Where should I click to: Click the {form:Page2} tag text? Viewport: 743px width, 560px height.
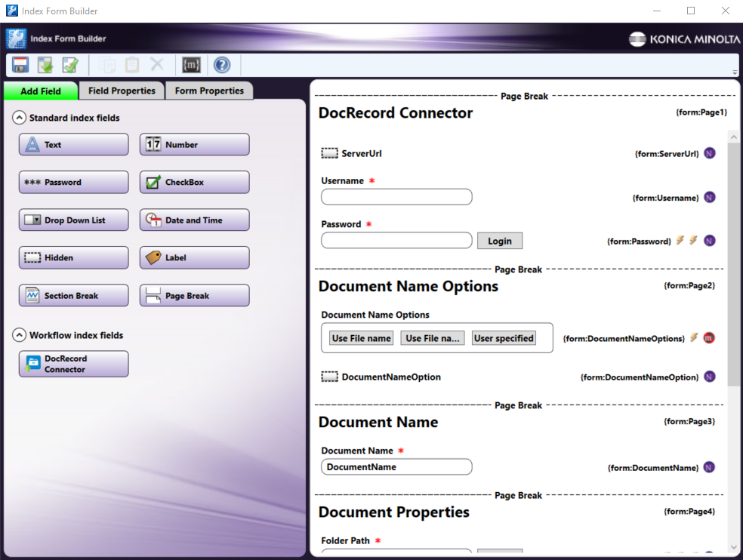click(x=689, y=285)
